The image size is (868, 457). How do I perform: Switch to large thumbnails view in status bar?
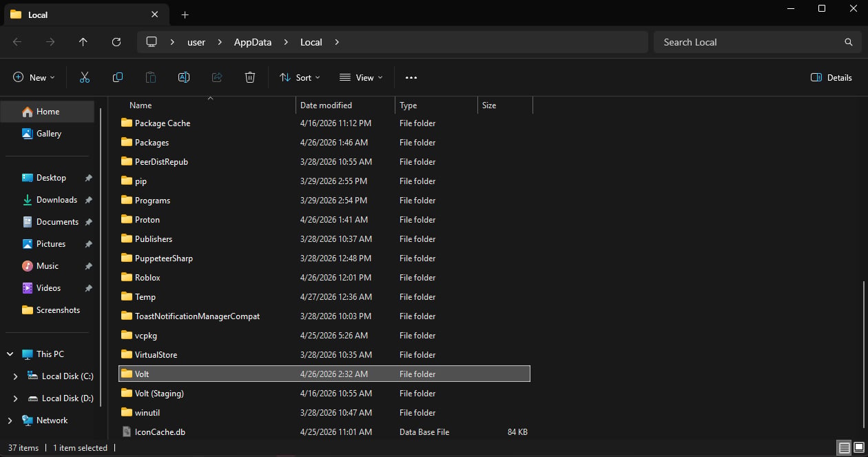(x=858, y=448)
